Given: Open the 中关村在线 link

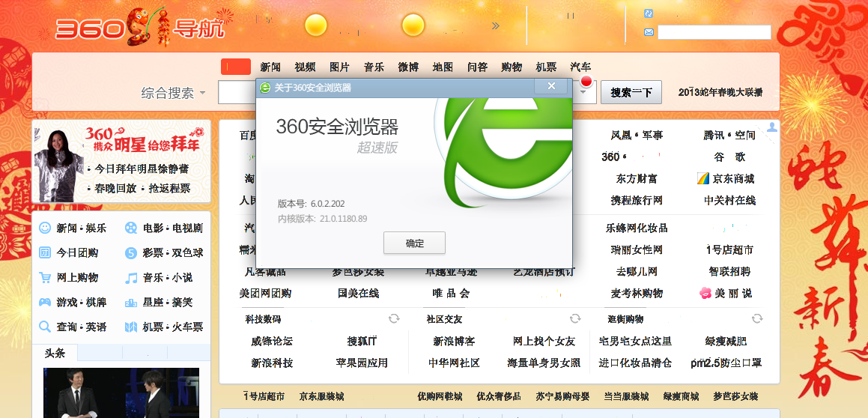Looking at the screenshot, I should click(729, 201).
